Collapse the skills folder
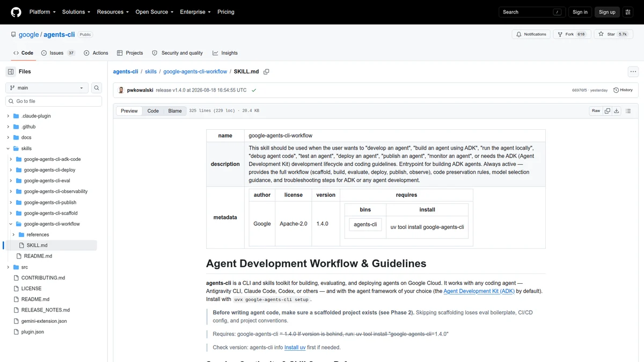This screenshot has width=644, height=362. click(8, 149)
